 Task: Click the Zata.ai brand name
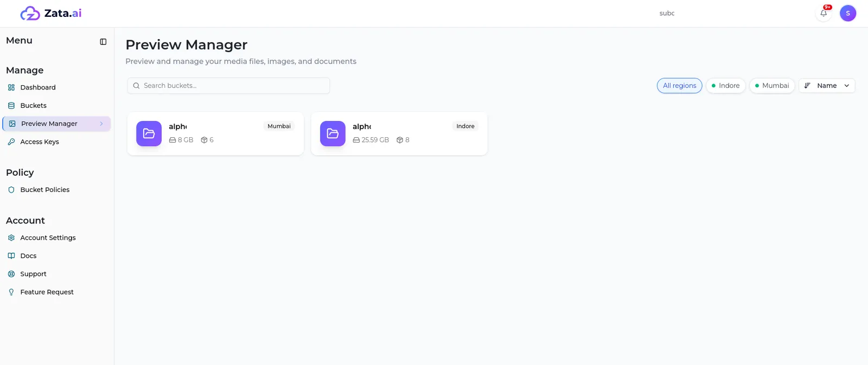(63, 13)
